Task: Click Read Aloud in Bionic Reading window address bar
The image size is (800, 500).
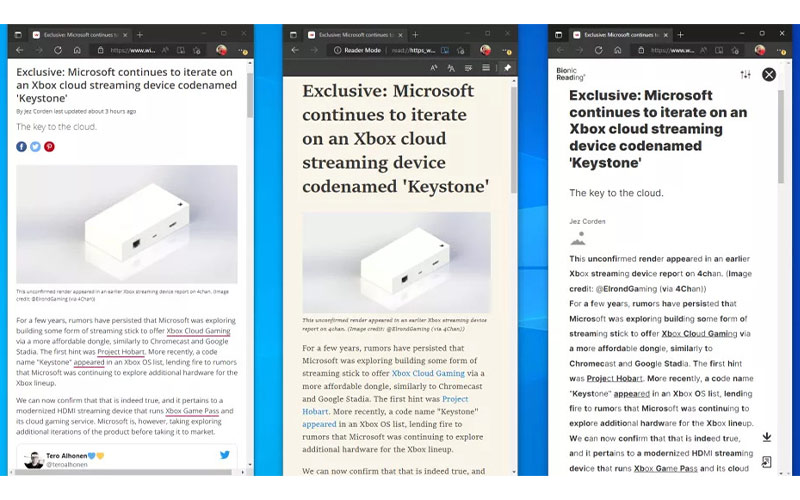Action: click(704, 50)
